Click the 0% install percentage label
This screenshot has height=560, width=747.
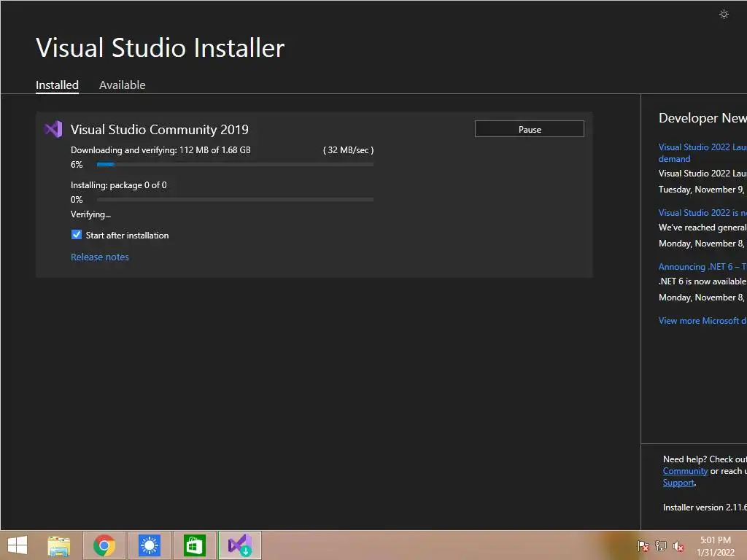(77, 200)
